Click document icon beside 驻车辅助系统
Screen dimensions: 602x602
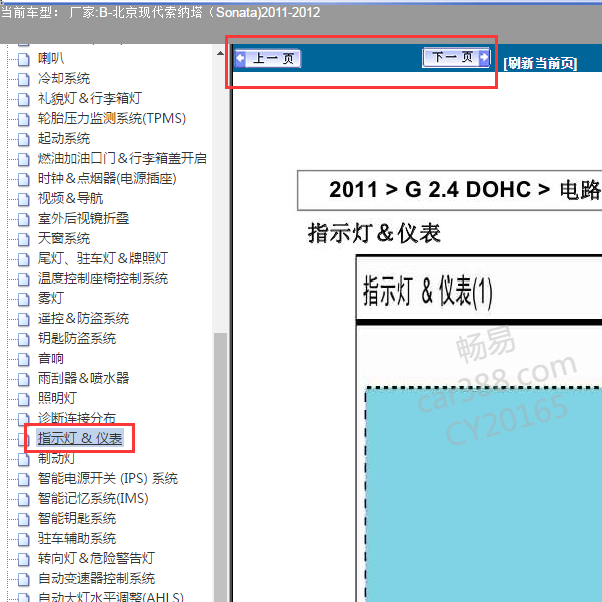click(24, 539)
